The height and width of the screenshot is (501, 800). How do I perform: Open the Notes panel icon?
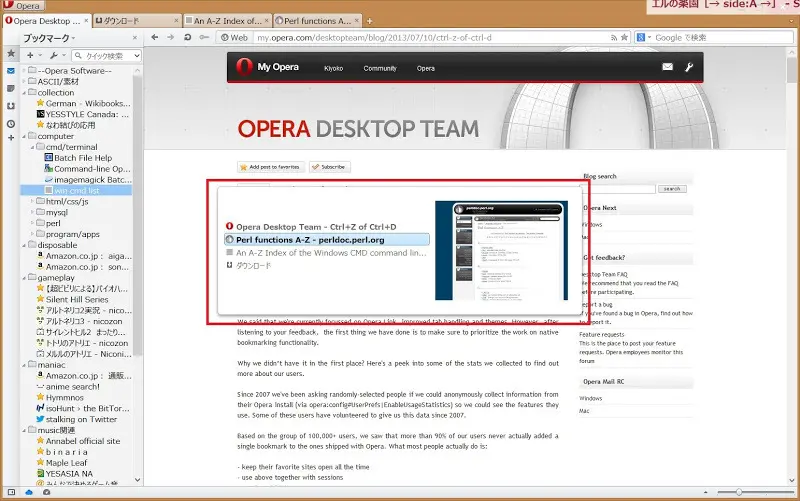click(11, 88)
